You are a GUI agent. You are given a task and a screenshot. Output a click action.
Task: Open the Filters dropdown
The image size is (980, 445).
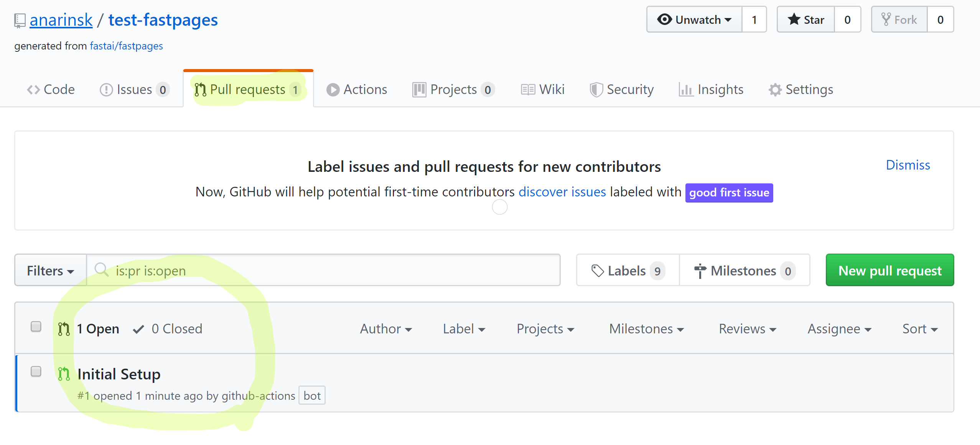click(50, 271)
